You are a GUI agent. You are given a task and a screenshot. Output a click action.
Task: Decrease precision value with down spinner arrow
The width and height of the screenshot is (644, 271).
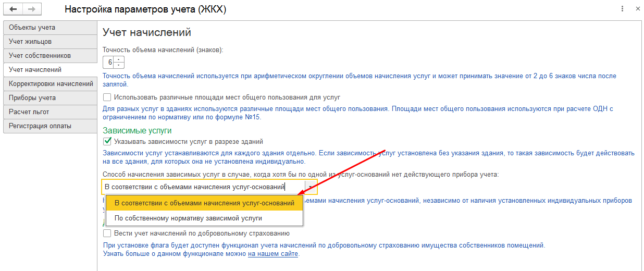point(120,66)
